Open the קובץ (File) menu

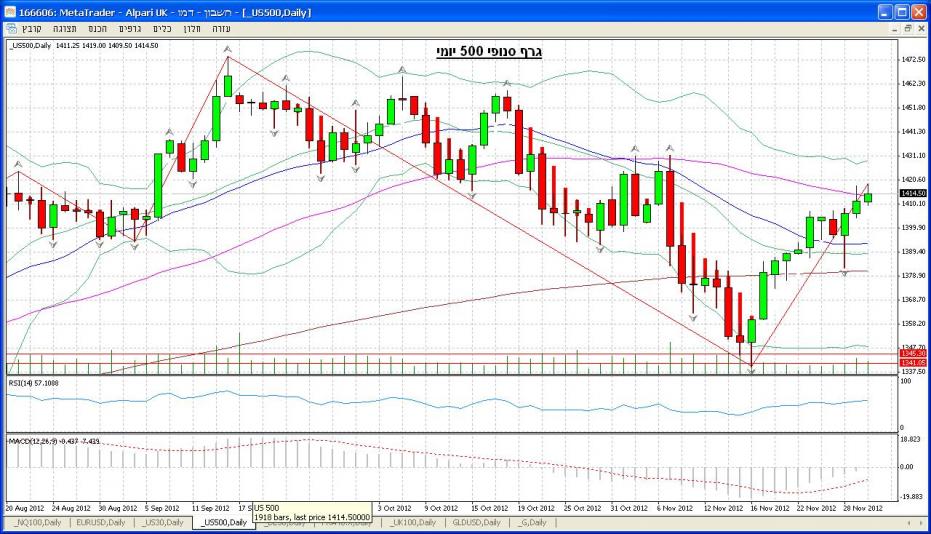point(32,29)
